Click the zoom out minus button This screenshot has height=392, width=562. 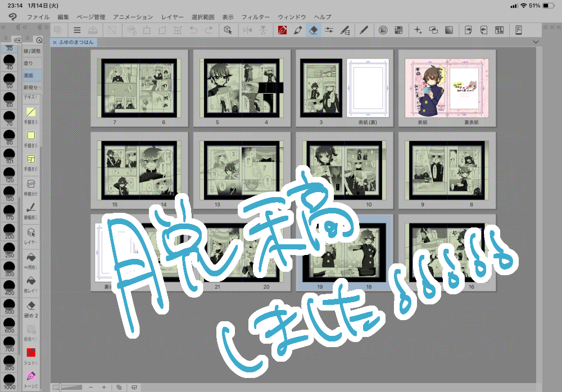pyautogui.click(x=91, y=387)
